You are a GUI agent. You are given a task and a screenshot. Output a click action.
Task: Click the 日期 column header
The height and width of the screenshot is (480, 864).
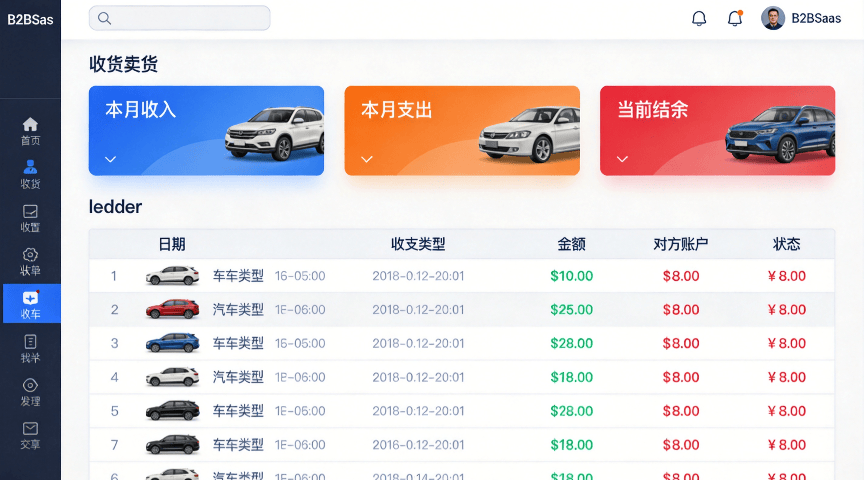coord(172,244)
